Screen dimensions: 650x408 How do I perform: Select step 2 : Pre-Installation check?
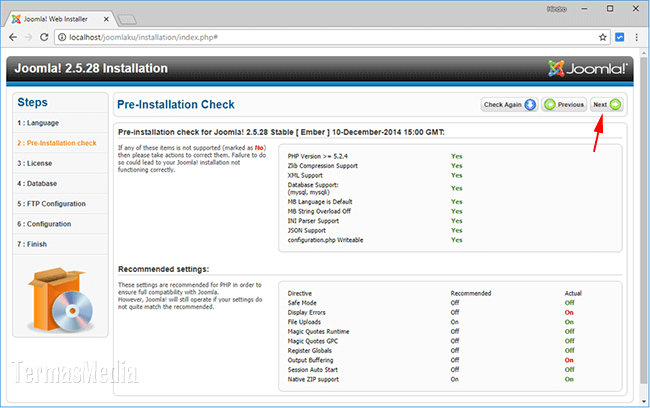(x=61, y=143)
